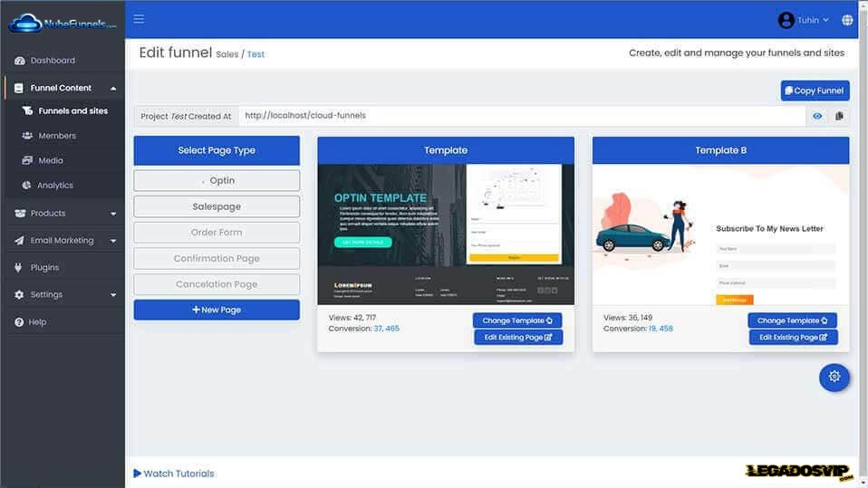Click the globe language icon
The width and height of the screenshot is (868, 488).
click(x=847, y=20)
